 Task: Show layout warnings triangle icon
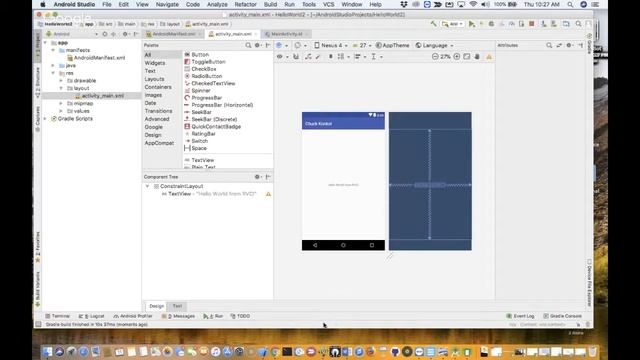[489, 57]
